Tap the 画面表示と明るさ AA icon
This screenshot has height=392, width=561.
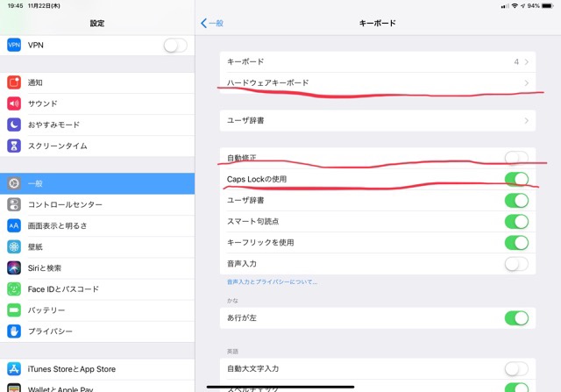coord(14,225)
